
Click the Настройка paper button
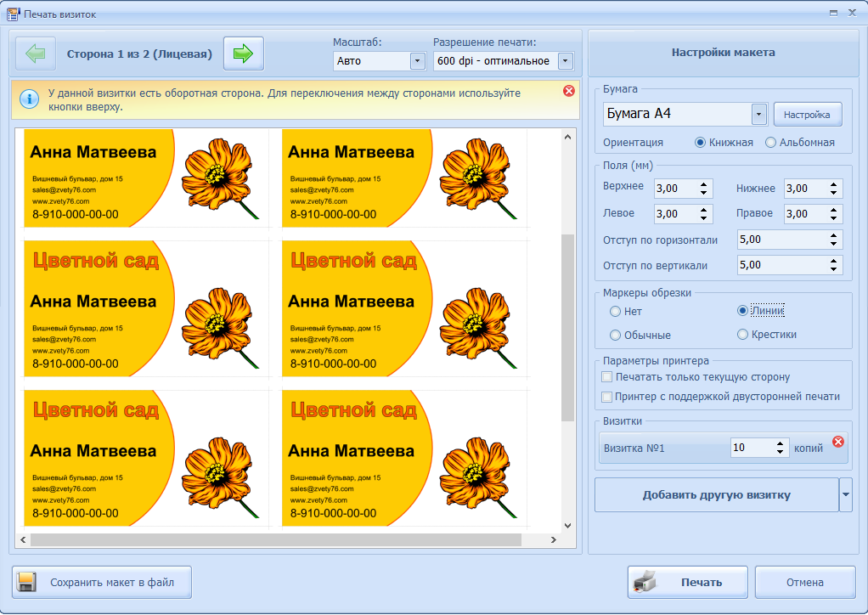[x=807, y=114]
